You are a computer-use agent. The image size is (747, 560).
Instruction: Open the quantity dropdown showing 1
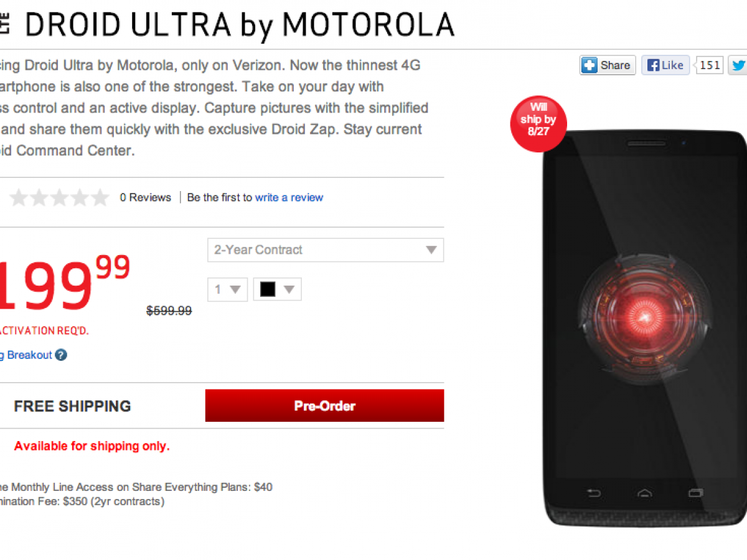(x=227, y=289)
